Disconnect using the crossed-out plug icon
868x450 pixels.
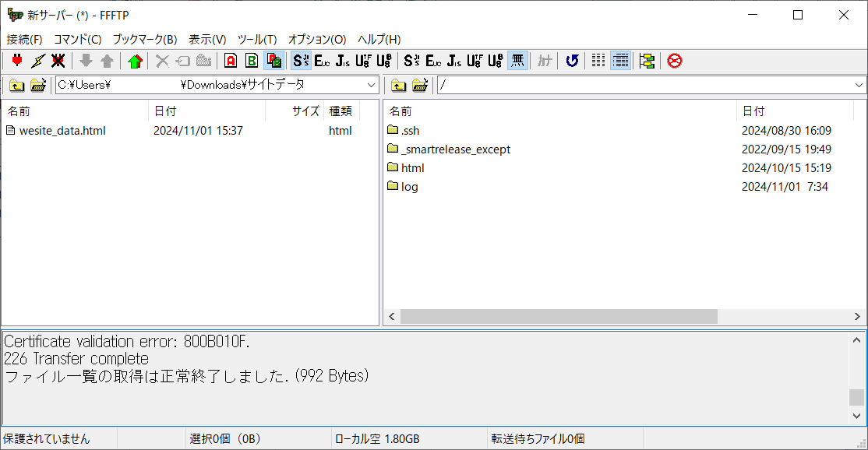[x=58, y=61]
